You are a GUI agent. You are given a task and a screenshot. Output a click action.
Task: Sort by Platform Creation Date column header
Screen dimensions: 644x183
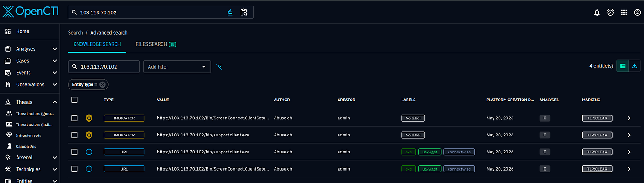(x=510, y=100)
